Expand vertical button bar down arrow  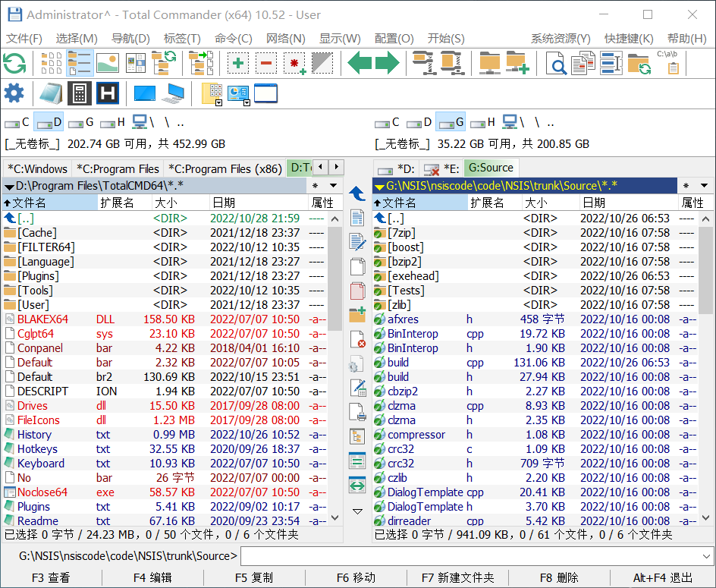coord(357,511)
